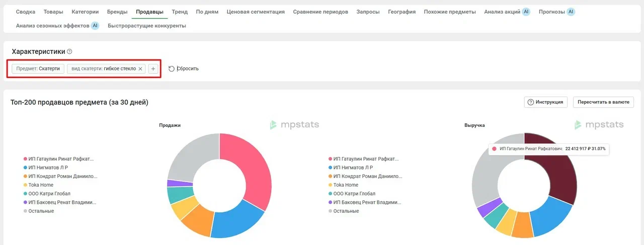The width and height of the screenshot is (644, 245).
Task: Open the Прогнозы tab
Action: pyautogui.click(x=552, y=12)
